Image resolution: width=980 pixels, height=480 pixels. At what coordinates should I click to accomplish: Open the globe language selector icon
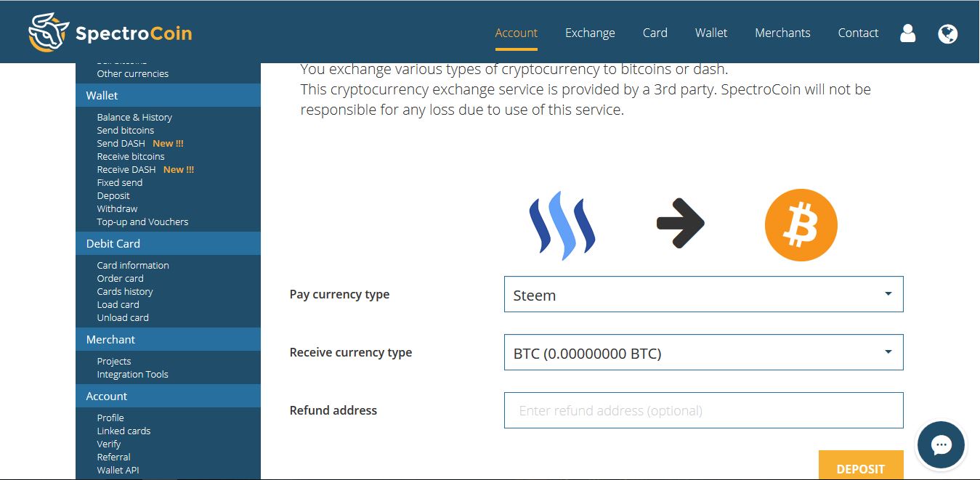(x=948, y=33)
